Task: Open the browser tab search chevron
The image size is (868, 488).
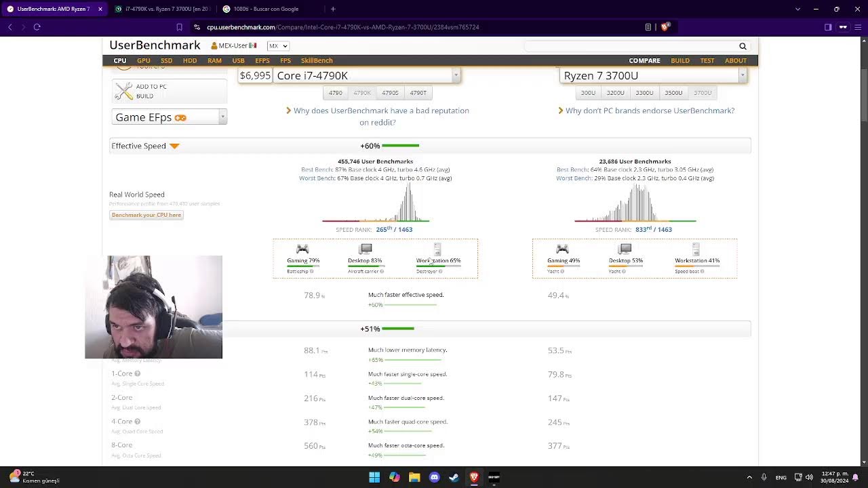Action: (797, 9)
